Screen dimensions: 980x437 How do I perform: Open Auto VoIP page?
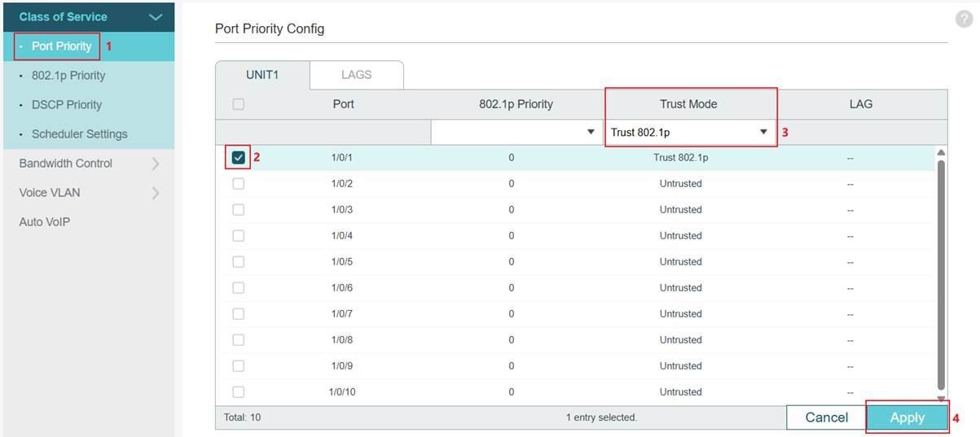45,222
